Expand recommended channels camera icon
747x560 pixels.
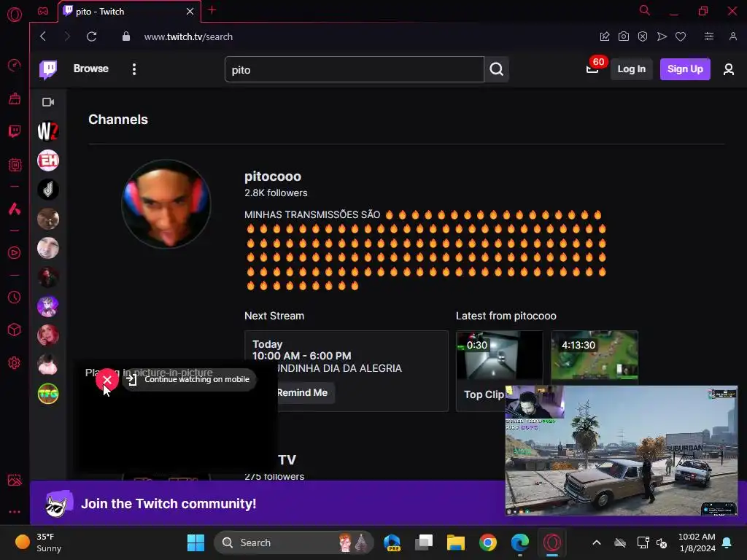(x=48, y=102)
